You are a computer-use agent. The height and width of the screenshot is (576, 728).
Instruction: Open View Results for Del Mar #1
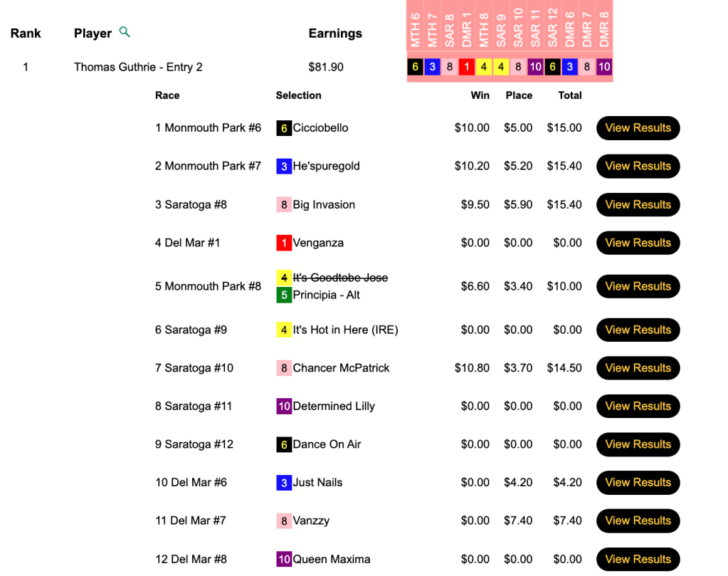pos(638,243)
